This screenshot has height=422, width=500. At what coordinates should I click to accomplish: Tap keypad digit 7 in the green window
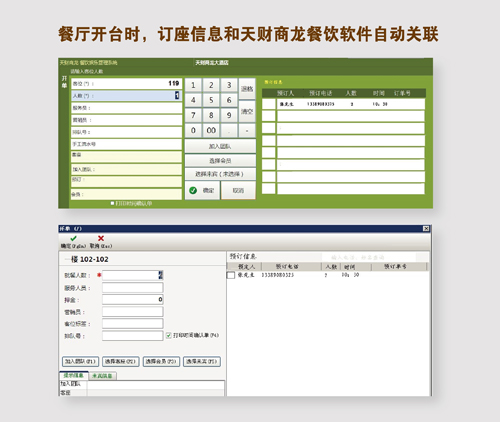(x=193, y=115)
